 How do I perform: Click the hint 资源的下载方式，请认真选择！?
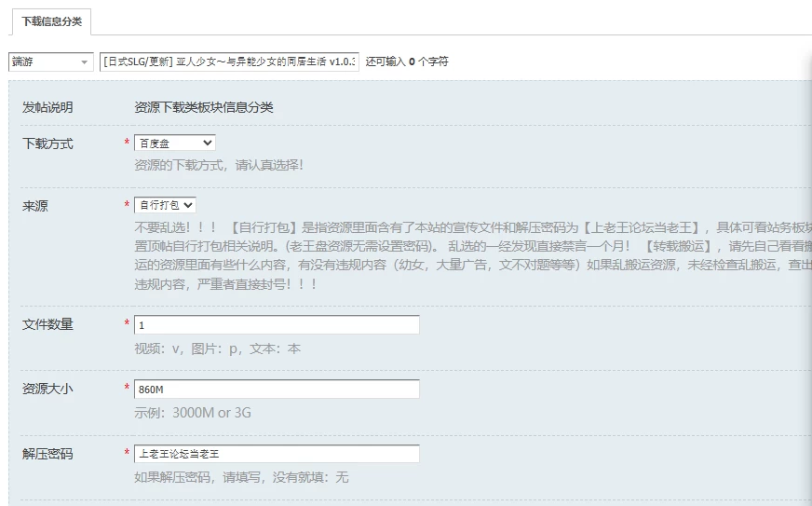tap(219, 165)
